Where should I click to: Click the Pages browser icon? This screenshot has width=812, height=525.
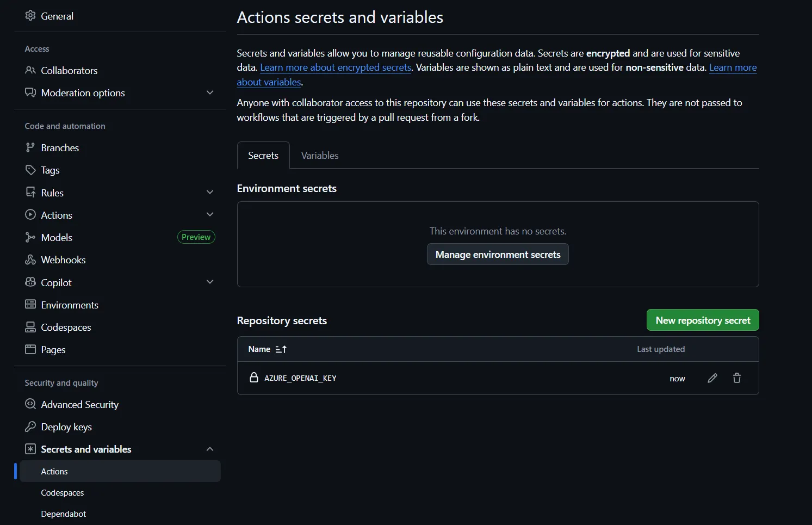coord(30,349)
